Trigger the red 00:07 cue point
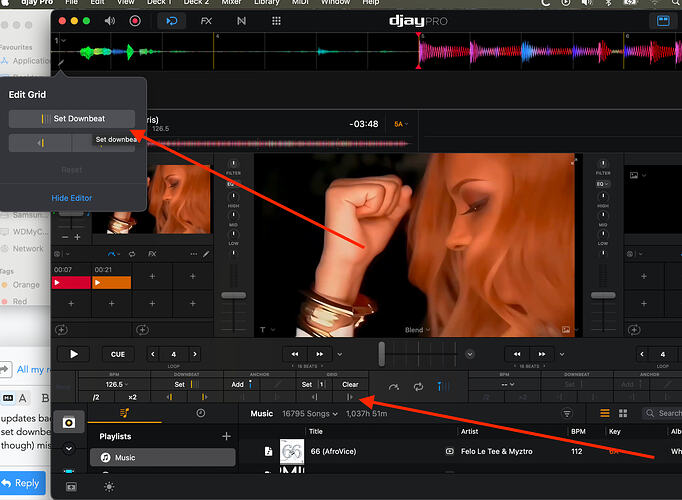 pos(71,283)
